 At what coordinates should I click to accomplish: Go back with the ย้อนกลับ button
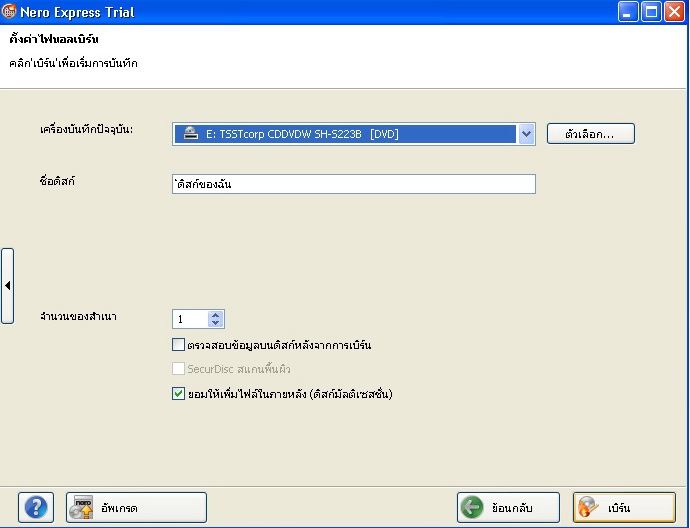[508, 507]
